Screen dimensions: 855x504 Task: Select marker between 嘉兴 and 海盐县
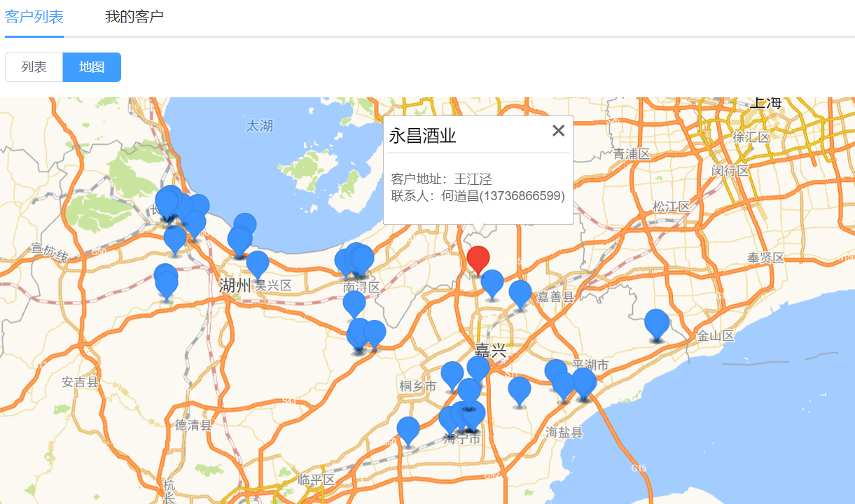pyautogui.click(x=519, y=388)
